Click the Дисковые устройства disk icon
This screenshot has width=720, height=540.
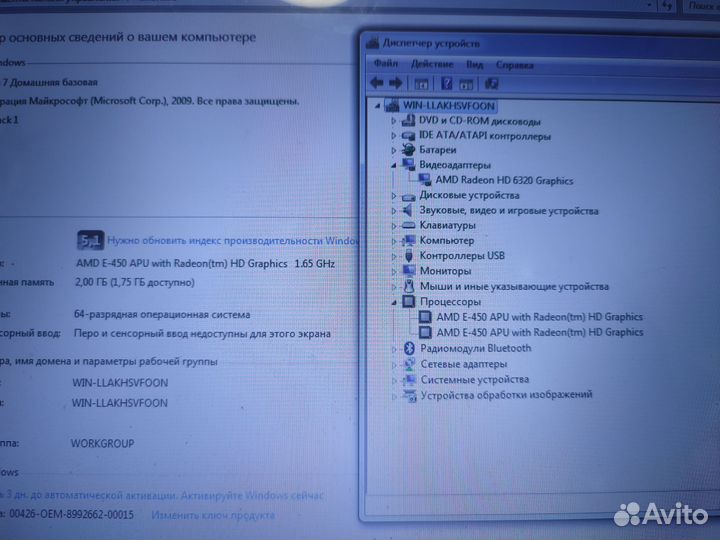408,197
